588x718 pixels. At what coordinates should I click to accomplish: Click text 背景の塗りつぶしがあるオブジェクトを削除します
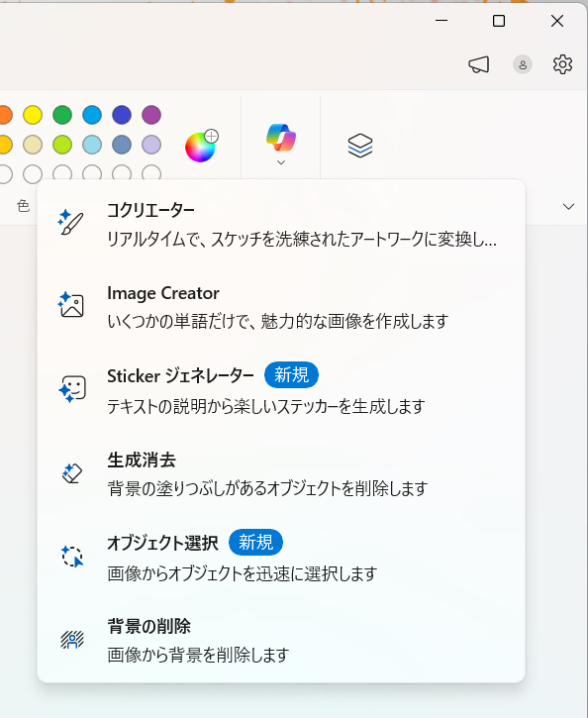click(x=267, y=488)
